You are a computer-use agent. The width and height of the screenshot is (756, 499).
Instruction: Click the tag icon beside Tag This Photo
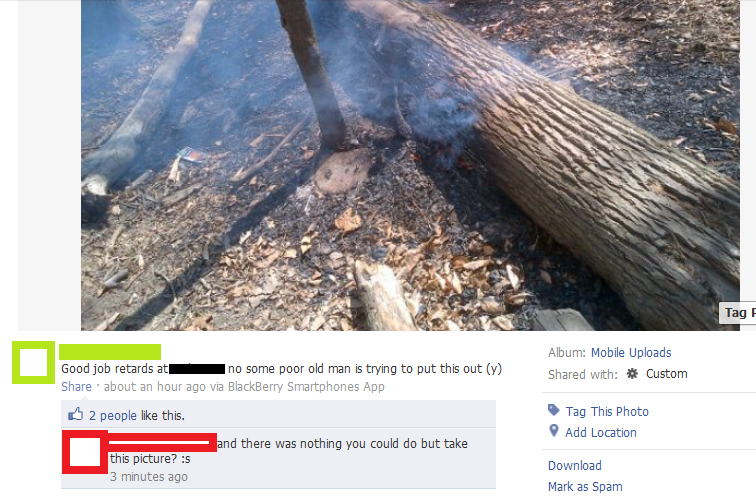[554, 410]
